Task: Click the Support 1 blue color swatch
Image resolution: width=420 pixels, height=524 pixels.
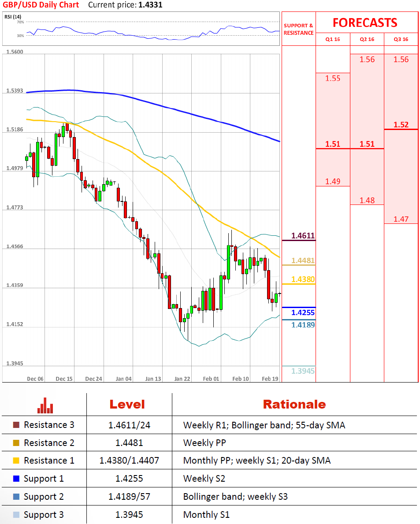Action: [x=16, y=479]
